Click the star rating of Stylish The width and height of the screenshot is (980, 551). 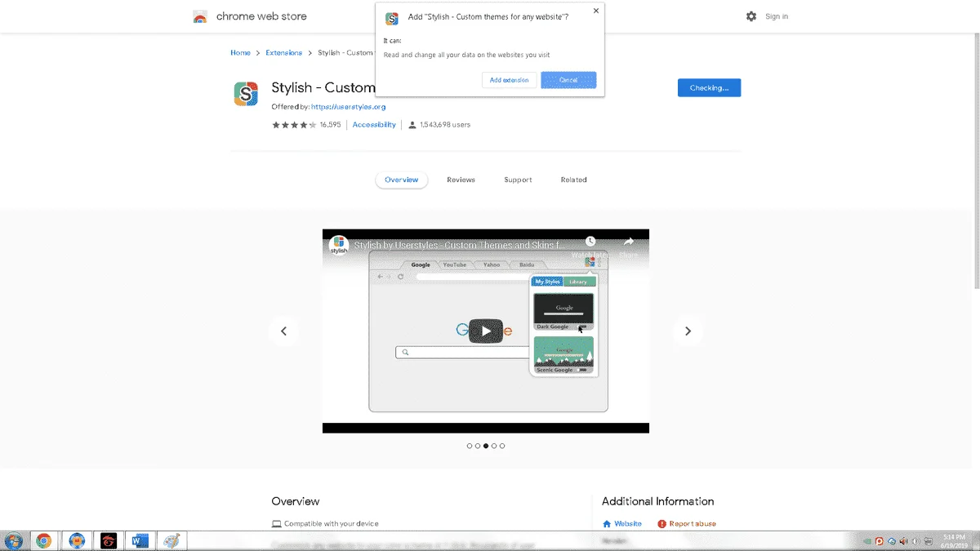click(294, 125)
